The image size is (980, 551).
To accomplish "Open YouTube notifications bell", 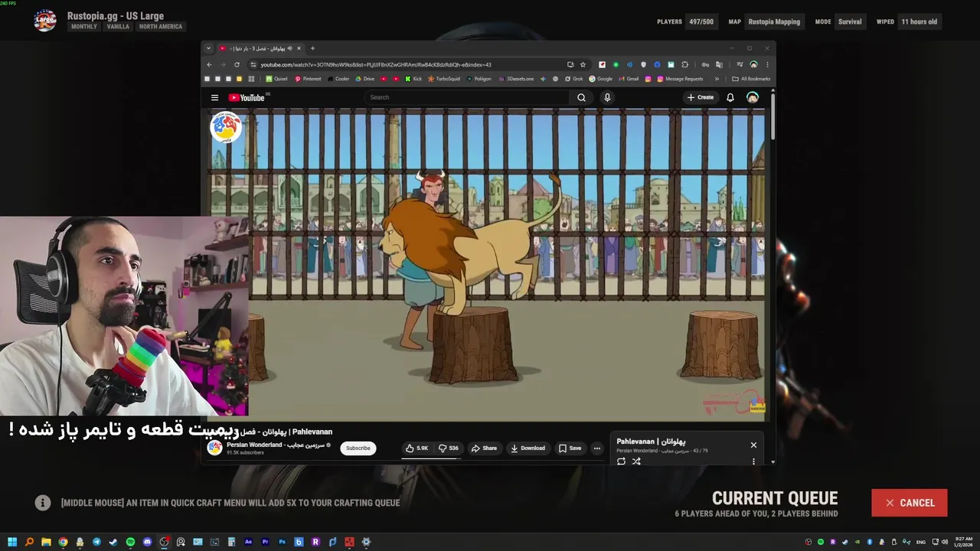I will tap(730, 97).
